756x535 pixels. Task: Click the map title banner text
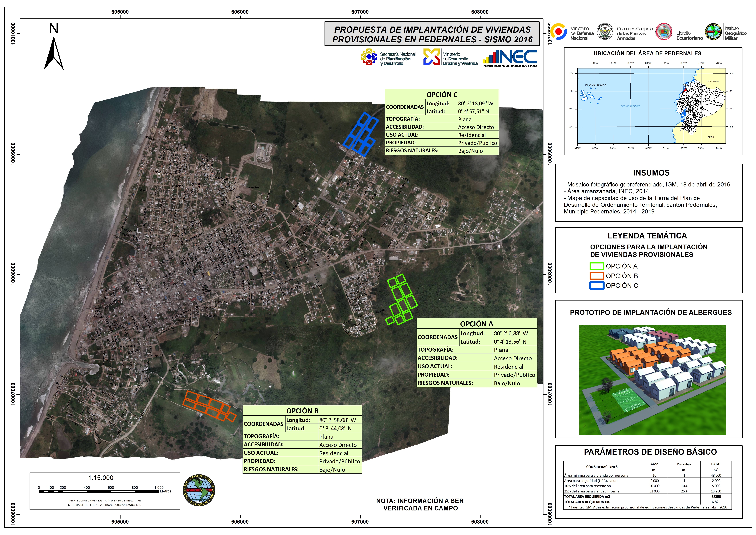[x=432, y=34]
